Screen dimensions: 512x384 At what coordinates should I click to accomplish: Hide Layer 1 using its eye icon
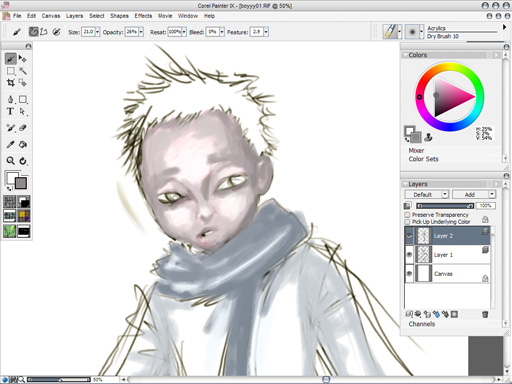pos(409,255)
